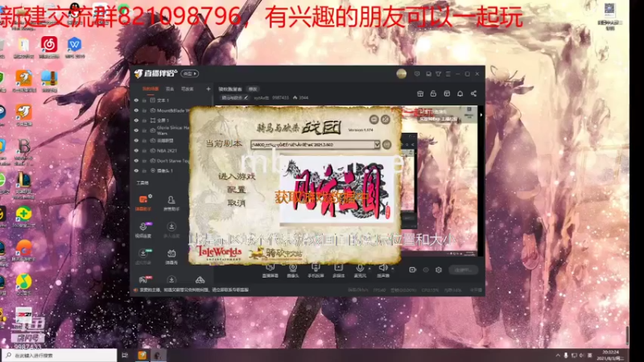Screen dimensions: 644x362
Task: Open the toolbox tool with red badge
Action: [x=143, y=280]
